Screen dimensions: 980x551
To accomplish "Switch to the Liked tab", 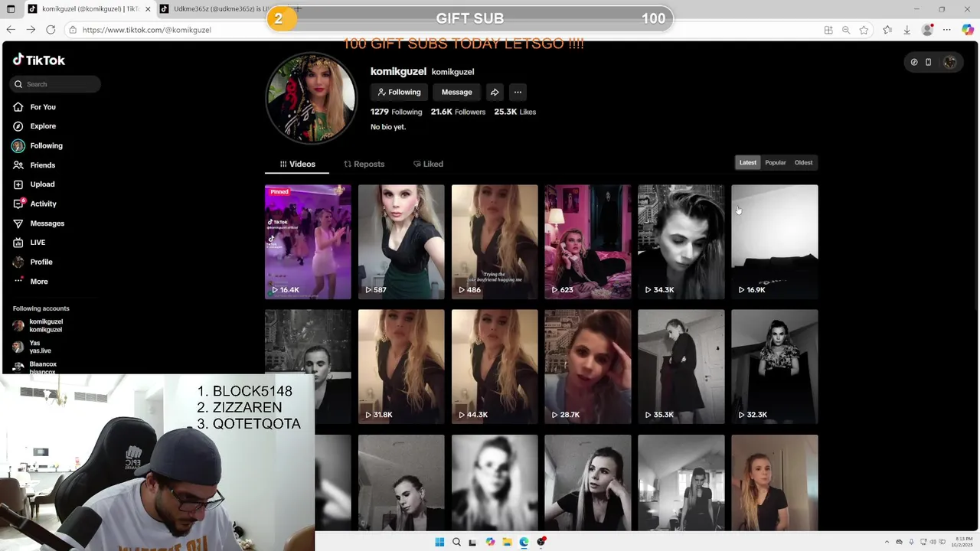I will point(428,164).
